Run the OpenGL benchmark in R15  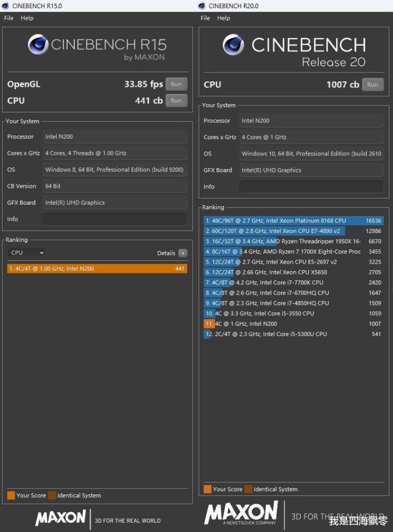coord(176,84)
